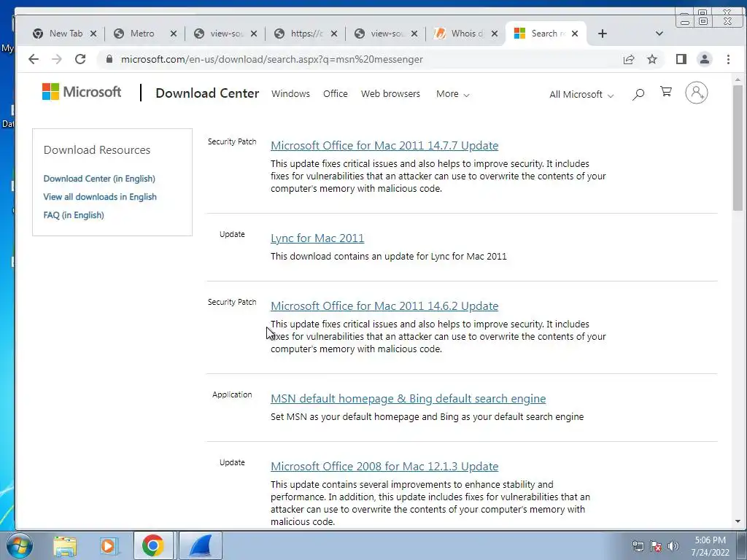Click the taskbar clock 5:06 PM
The width and height of the screenshot is (747, 560).
click(710, 546)
